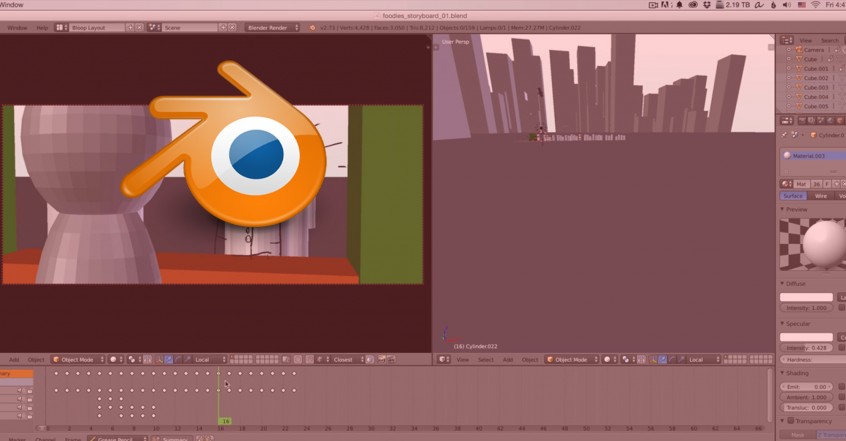Click the Diffuse color swatch
The height and width of the screenshot is (441, 846).
click(806, 297)
